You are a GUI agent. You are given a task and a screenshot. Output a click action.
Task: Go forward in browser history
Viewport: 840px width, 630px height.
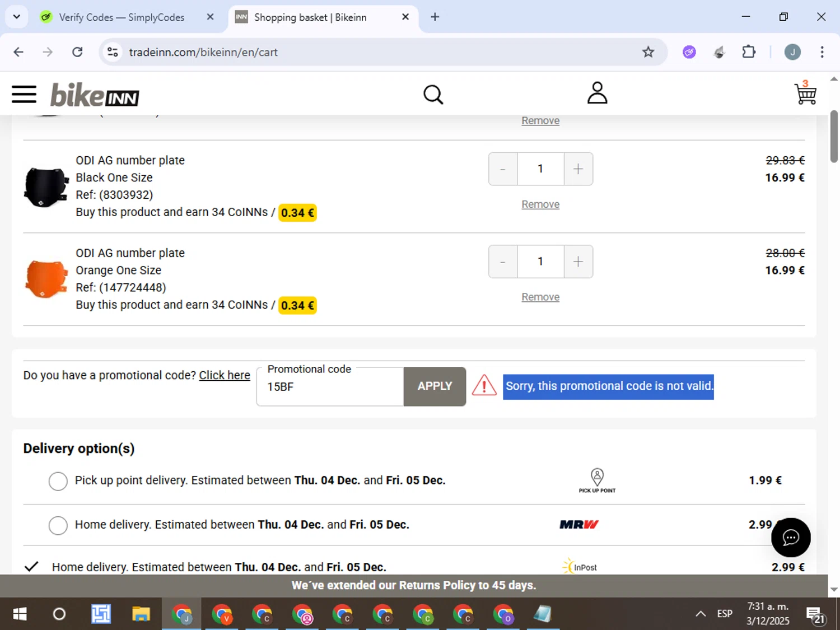coord(48,52)
